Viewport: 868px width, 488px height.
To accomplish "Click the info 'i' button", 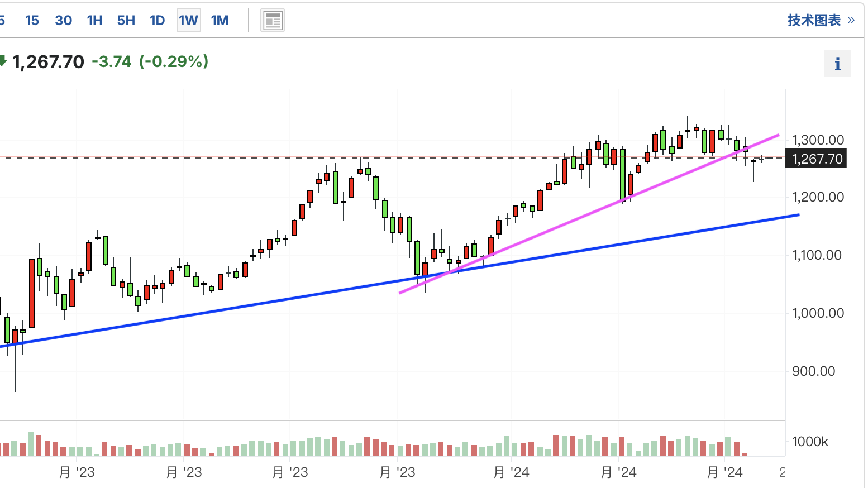I will point(837,64).
